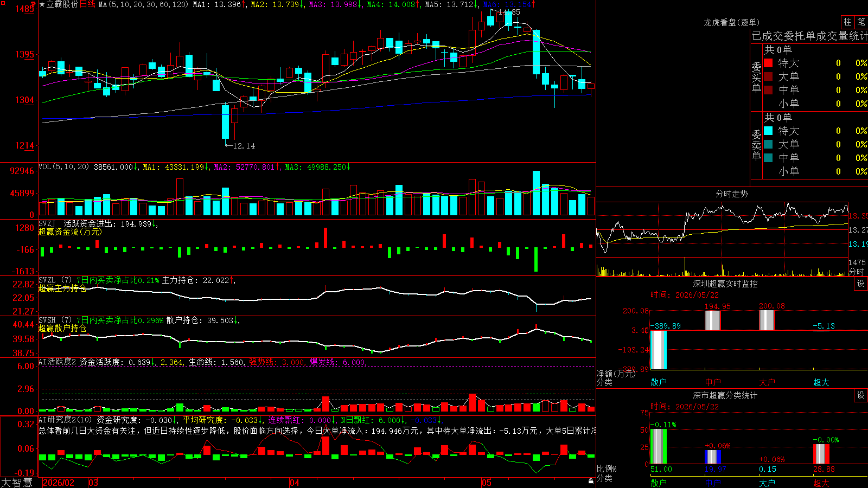Click the magenta MA3: 13.998 value
The width and height of the screenshot is (868, 488).
[333, 4]
